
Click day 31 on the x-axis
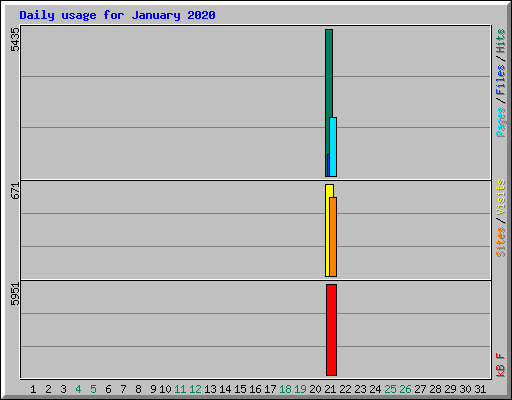pos(480,389)
